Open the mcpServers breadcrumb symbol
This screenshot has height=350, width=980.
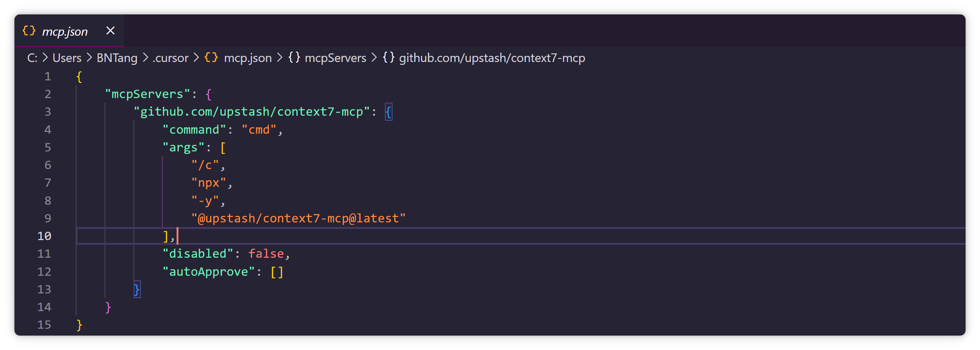pos(335,58)
